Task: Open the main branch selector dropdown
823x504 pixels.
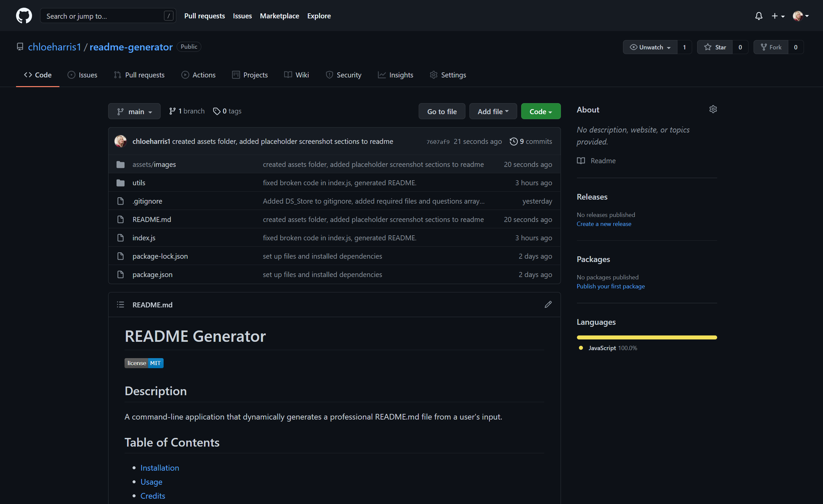Action: 134,111
